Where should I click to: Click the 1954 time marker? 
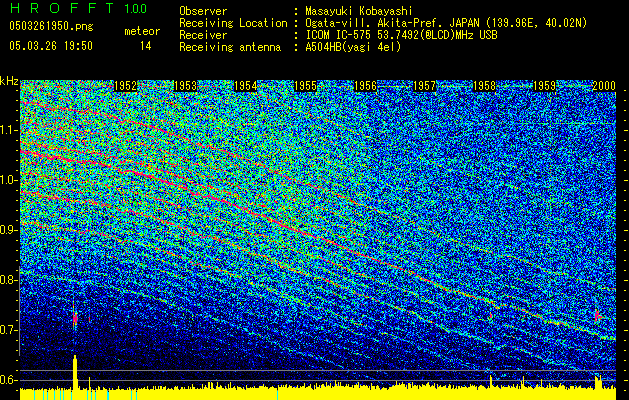(x=246, y=86)
